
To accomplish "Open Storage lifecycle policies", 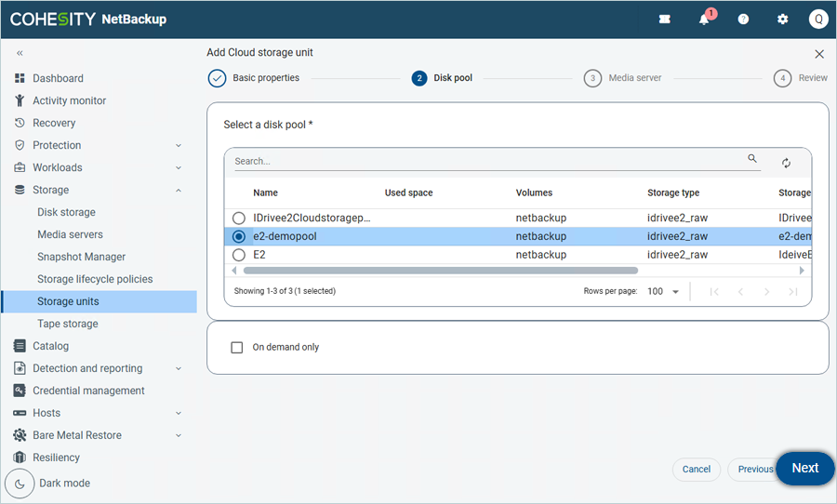I will click(x=95, y=279).
